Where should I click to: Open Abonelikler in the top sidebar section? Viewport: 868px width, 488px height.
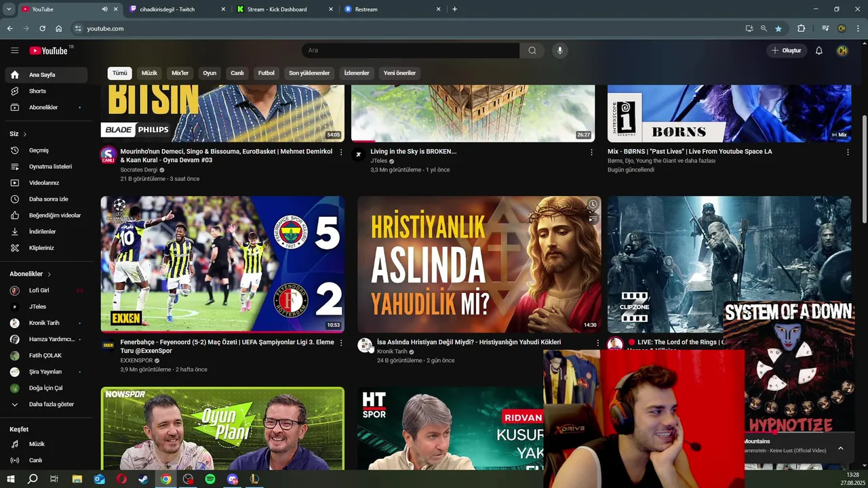point(46,107)
